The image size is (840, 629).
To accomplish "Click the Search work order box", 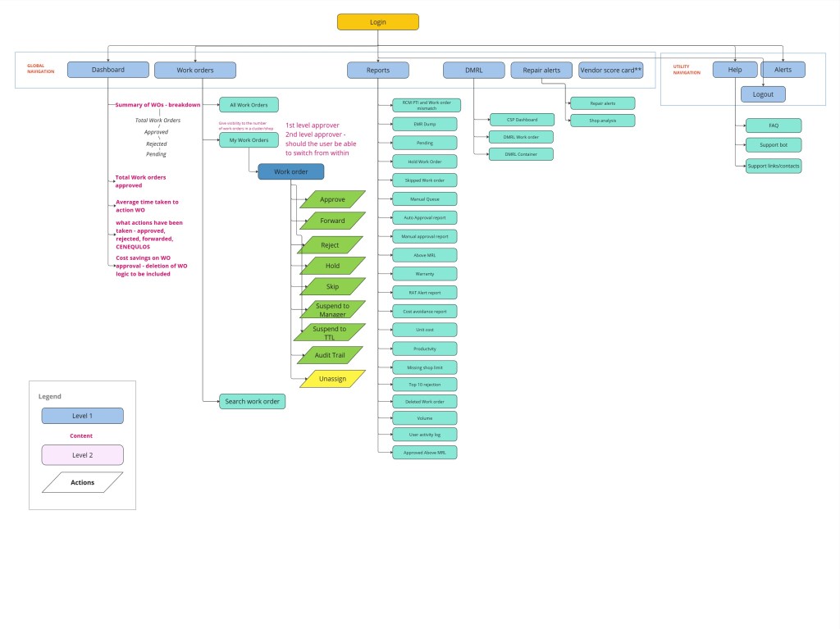I will point(252,401).
